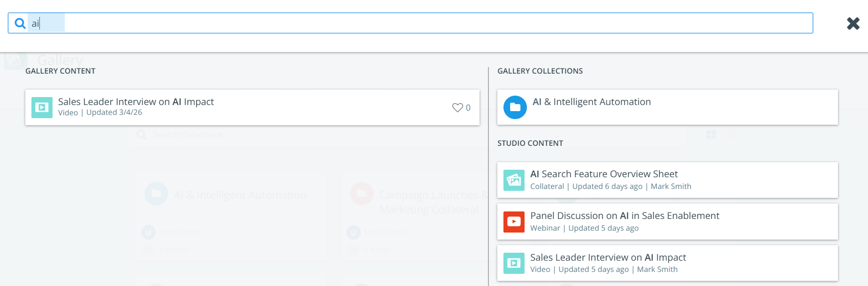Open "Panel Discussion on AI in Sales Enablement"

click(x=624, y=216)
